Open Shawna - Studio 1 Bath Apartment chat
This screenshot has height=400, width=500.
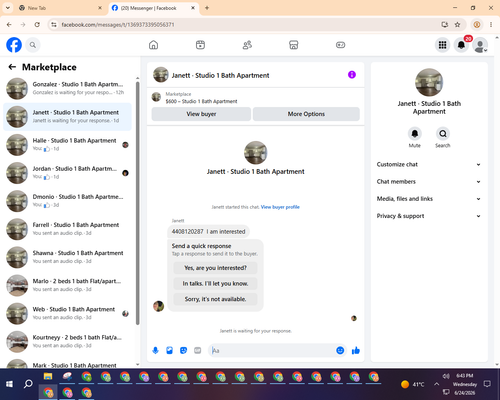point(67,257)
